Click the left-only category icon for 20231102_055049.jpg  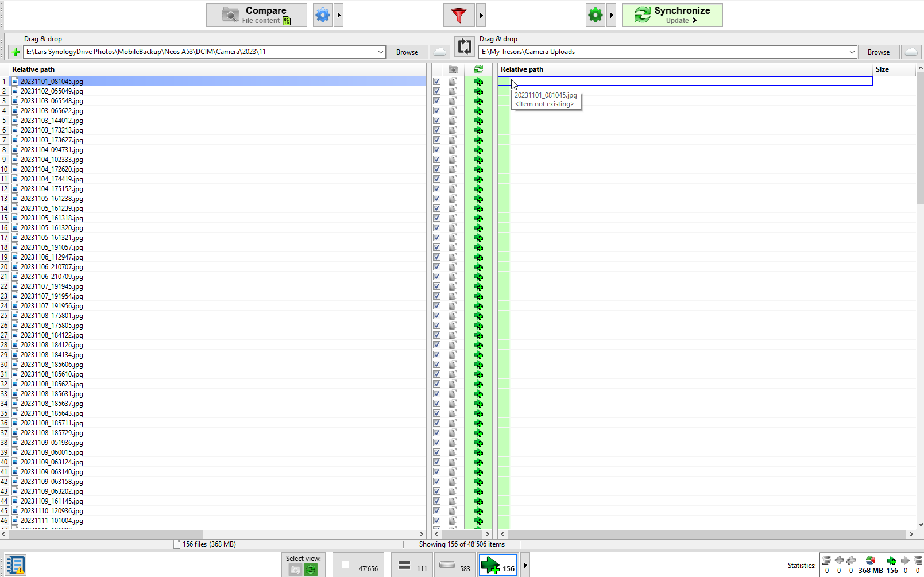click(453, 91)
